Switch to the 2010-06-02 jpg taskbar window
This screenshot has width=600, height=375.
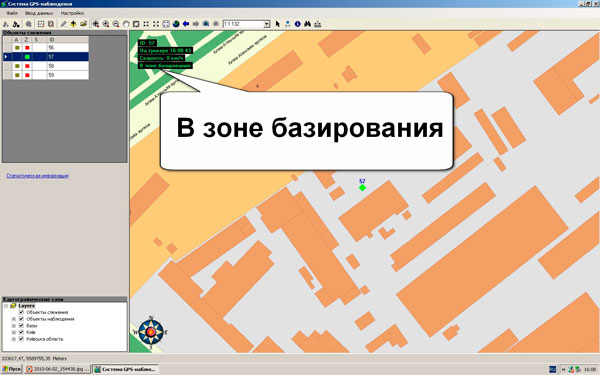pyautogui.click(x=58, y=369)
